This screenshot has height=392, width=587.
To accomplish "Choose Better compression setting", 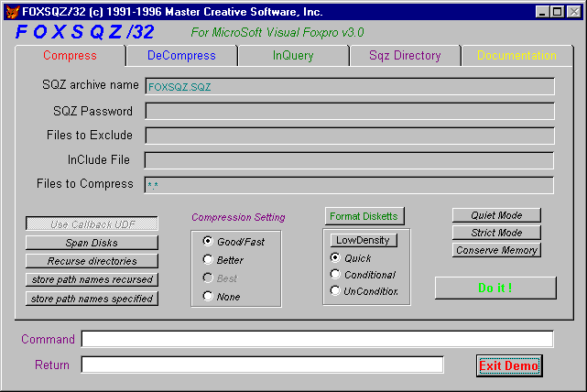I will (223, 260).
